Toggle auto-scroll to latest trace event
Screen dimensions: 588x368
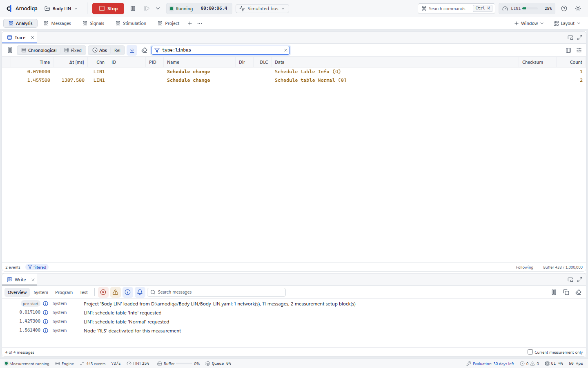132,50
